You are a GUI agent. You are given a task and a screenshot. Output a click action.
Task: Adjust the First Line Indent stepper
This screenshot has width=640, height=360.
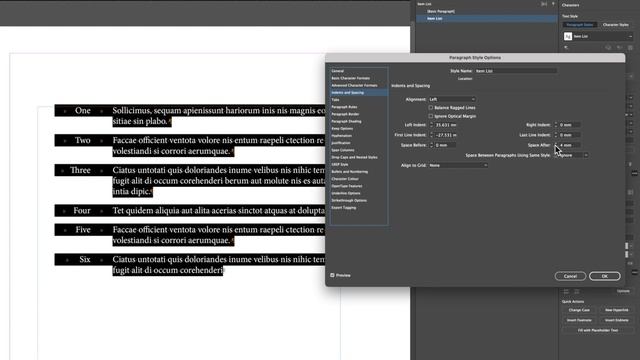(431, 135)
